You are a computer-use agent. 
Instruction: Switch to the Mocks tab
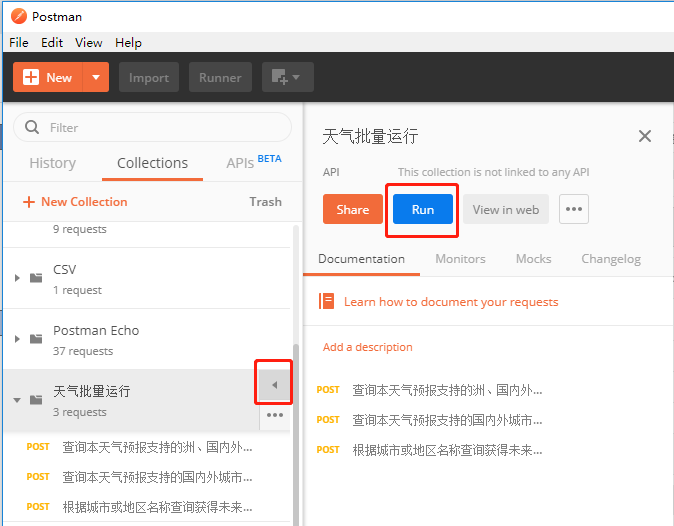(533, 259)
